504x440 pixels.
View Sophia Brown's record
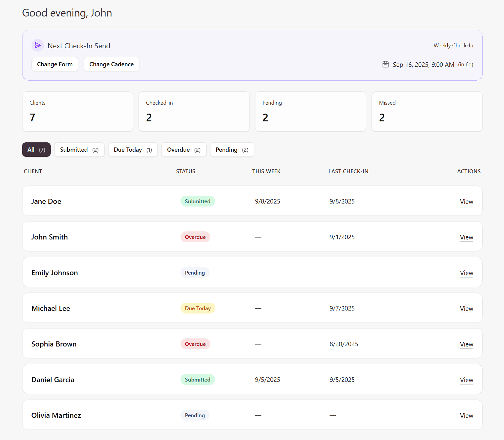pyautogui.click(x=467, y=344)
